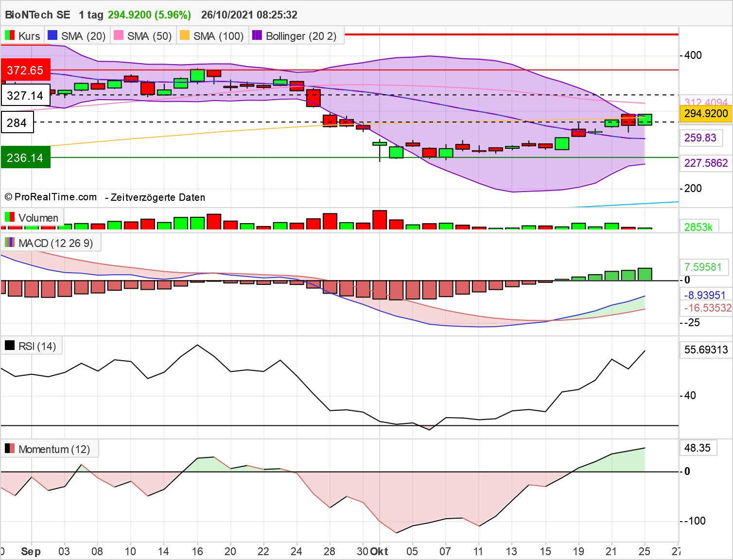Click the 16 date axis label
This screenshot has height=560, width=733.
tap(197, 551)
